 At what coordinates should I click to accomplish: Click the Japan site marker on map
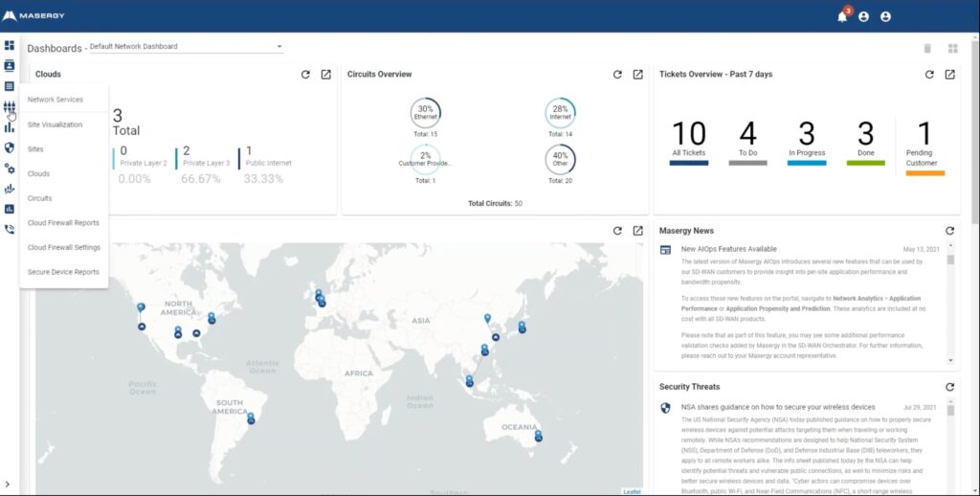[522, 327]
